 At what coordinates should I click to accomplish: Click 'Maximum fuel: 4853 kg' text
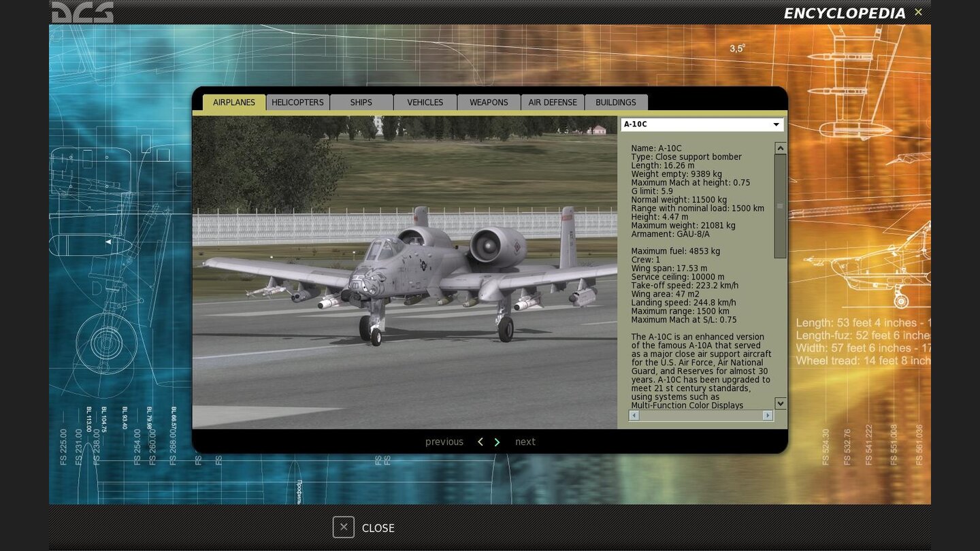click(675, 251)
